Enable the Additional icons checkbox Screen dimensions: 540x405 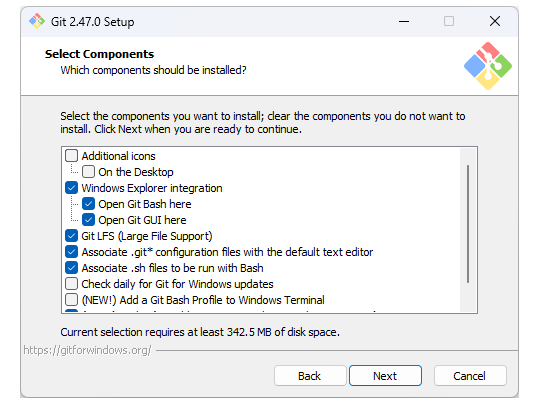71,156
